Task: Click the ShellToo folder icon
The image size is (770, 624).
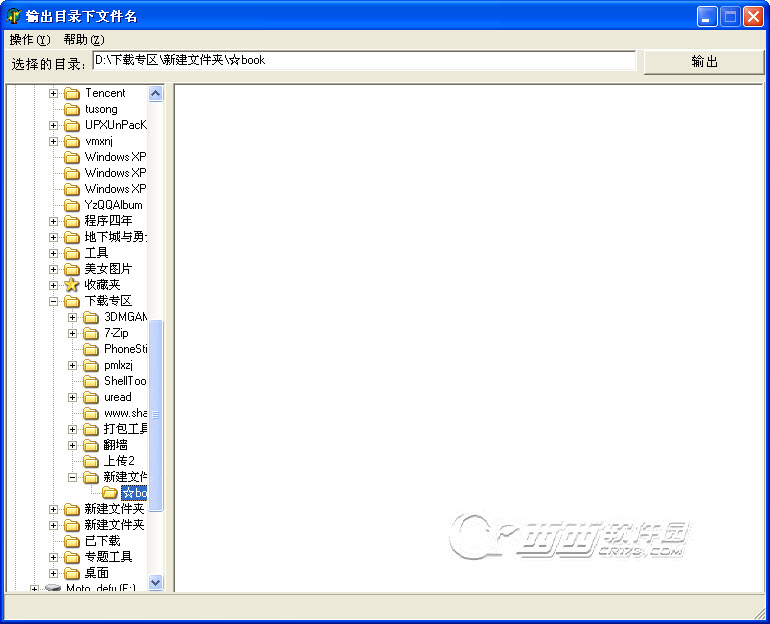Action: coord(91,381)
